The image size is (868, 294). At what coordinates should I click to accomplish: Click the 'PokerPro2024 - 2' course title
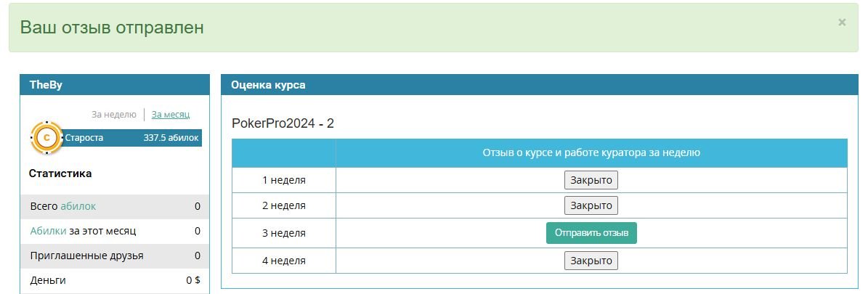point(283,123)
